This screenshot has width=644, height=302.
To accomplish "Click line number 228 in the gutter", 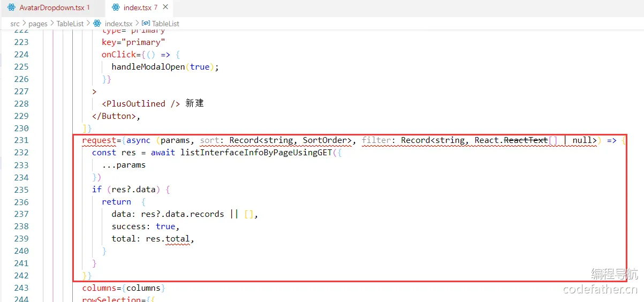I will (x=21, y=103).
